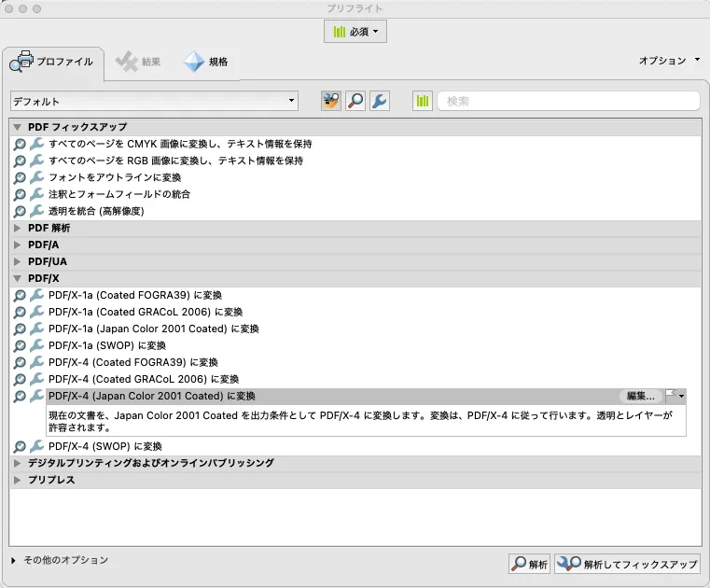Collapse the PDF/X group
The height and width of the screenshot is (588, 710).
coord(20,278)
